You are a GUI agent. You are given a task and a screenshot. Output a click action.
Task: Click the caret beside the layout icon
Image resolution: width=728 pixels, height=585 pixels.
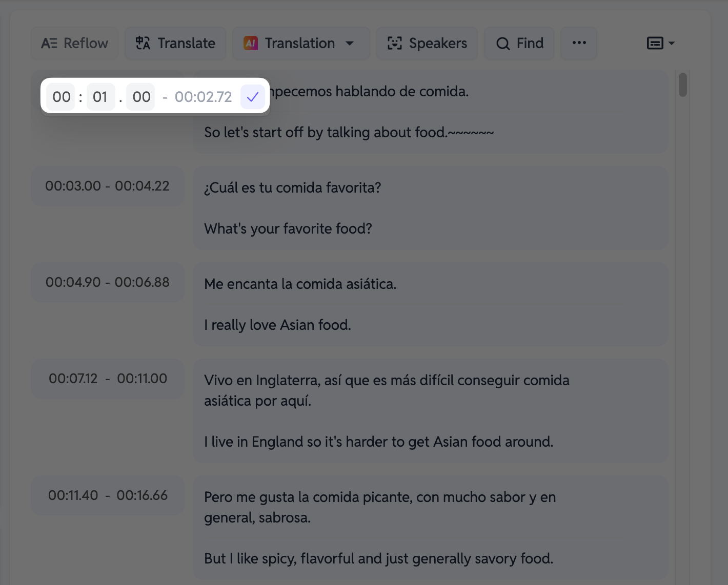pyautogui.click(x=672, y=44)
